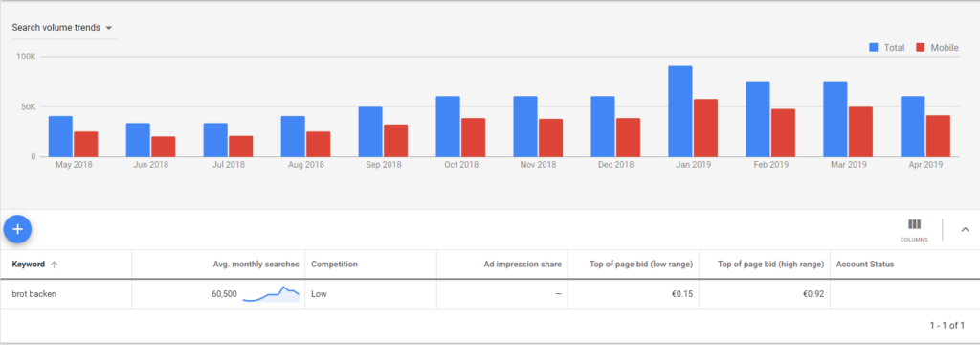Viewport: 980px width, 345px height.
Task: Click the blue Total legend swatch
Action: pyautogui.click(x=874, y=48)
